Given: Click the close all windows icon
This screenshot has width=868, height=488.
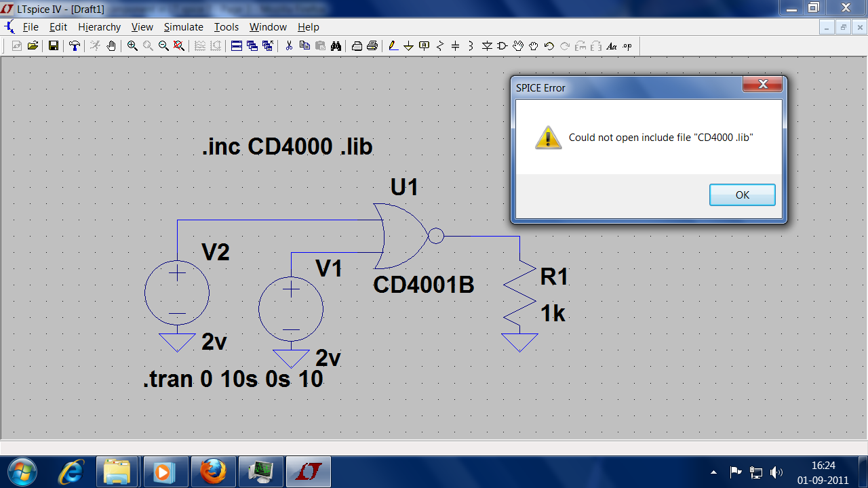Looking at the screenshot, I should (x=268, y=46).
